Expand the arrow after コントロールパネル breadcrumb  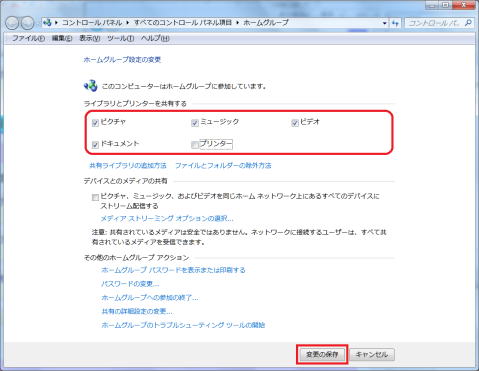[127, 23]
